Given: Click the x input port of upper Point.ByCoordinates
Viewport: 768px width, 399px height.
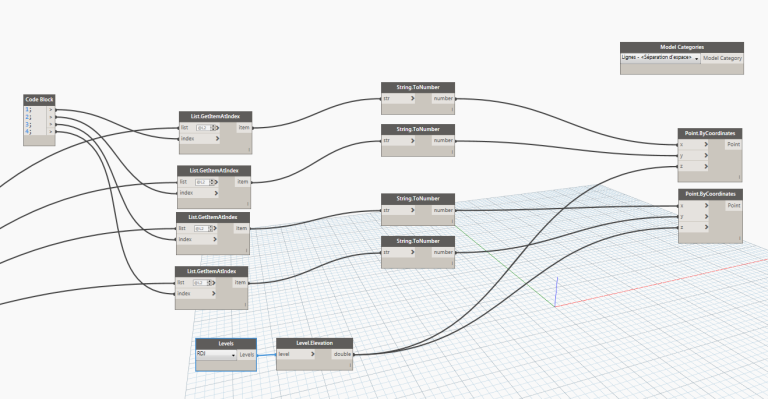Looking at the screenshot, I should pos(694,144).
